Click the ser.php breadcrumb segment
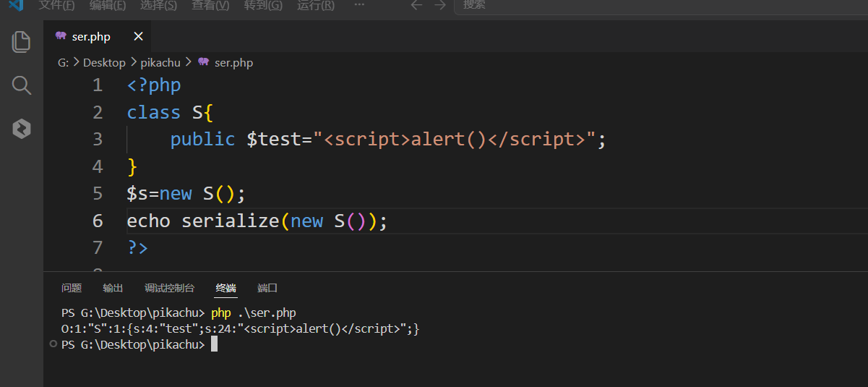This screenshot has height=387, width=868. coord(233,63)
